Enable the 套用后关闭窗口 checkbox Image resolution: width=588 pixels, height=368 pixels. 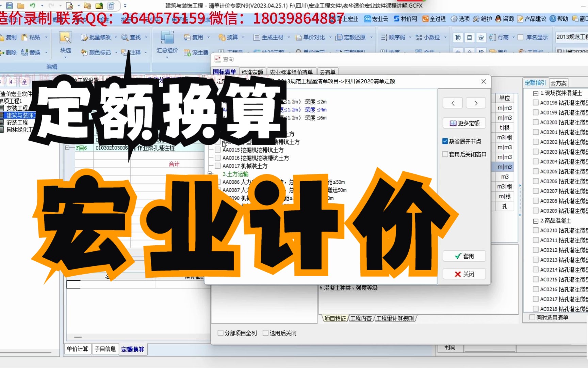[445, 154]
